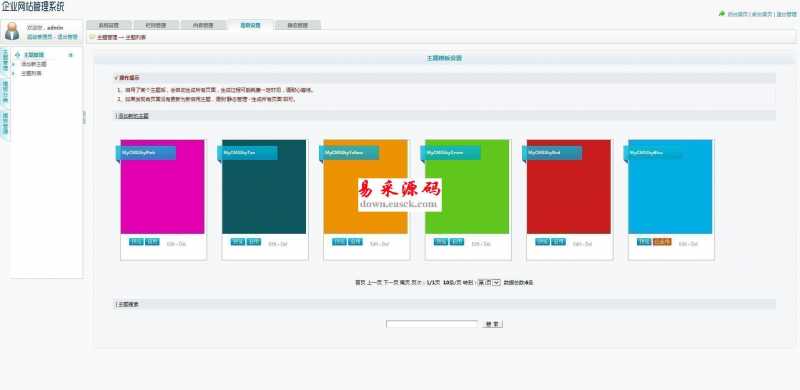800x390 pixels.
Task: Click the green theme preview thumbnail
Action: [x=467, y=186]
